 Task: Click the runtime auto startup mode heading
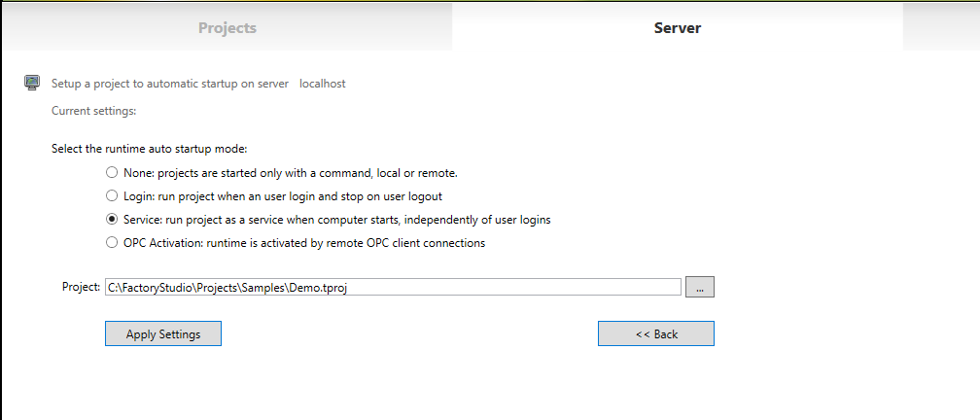point(150,149)
